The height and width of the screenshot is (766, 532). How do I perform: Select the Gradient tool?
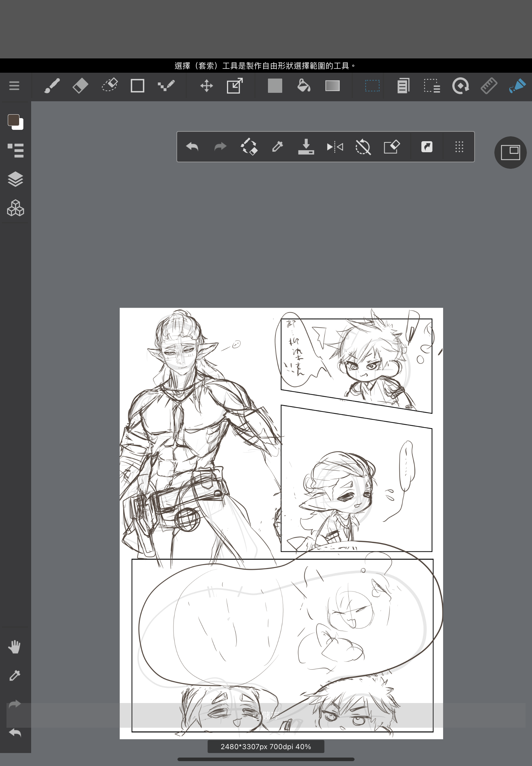click(x=332, y=86)
